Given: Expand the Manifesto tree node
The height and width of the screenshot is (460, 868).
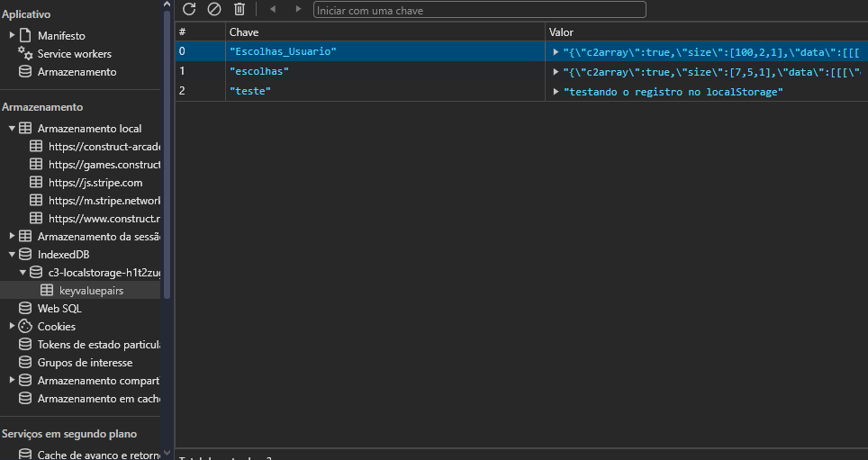Looking at the screenshot, I should click(x=13, y=35).
